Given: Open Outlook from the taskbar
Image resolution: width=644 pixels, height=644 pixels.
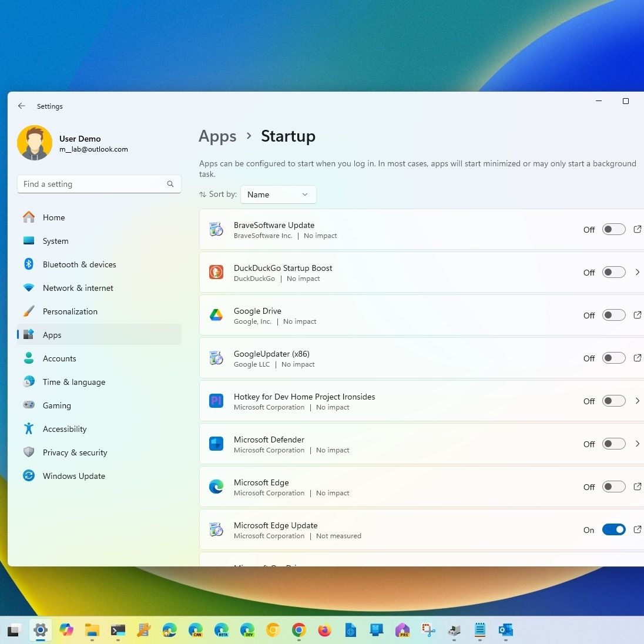Looking at the screenshot, I should [x=506, y=630].
